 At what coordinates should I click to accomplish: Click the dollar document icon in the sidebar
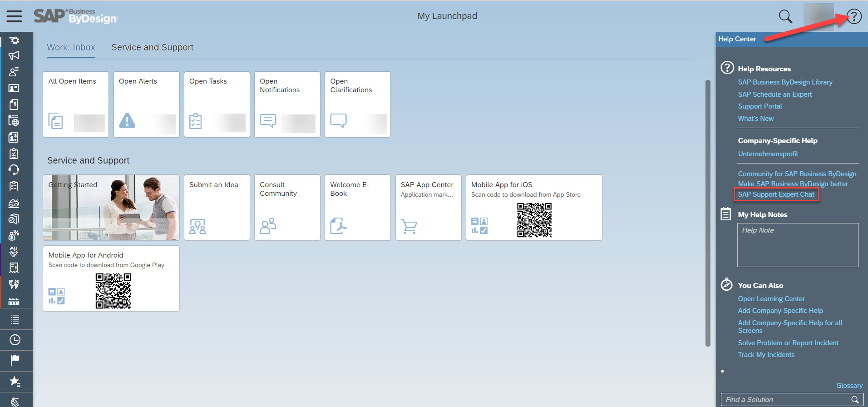click(14, 104)
